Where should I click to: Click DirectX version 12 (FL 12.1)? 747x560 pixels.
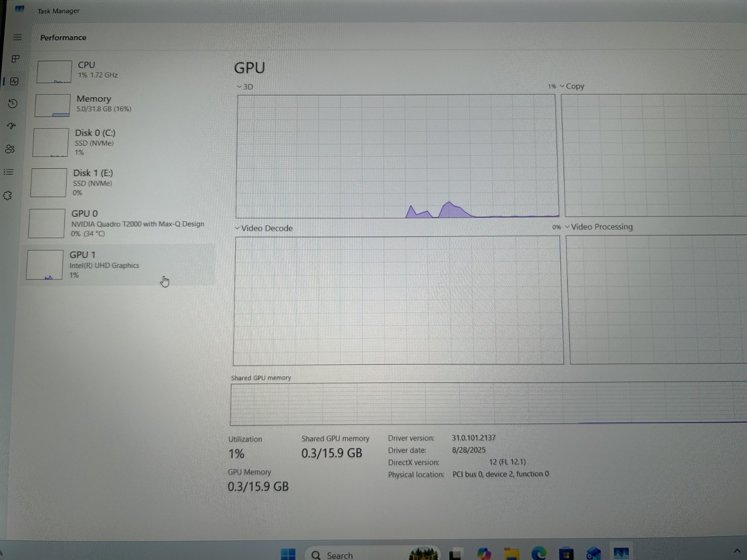[x=507, y=462]
